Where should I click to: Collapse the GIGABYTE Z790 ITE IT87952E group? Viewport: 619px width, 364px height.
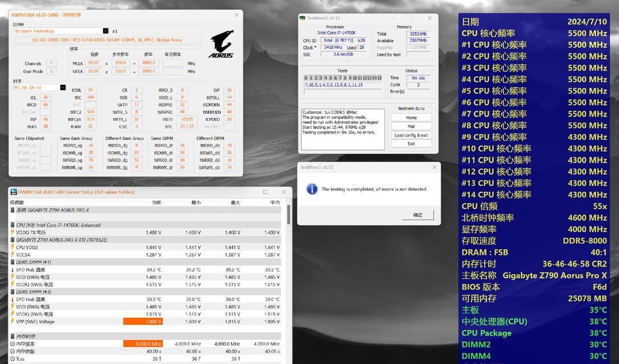pos(145,239)
